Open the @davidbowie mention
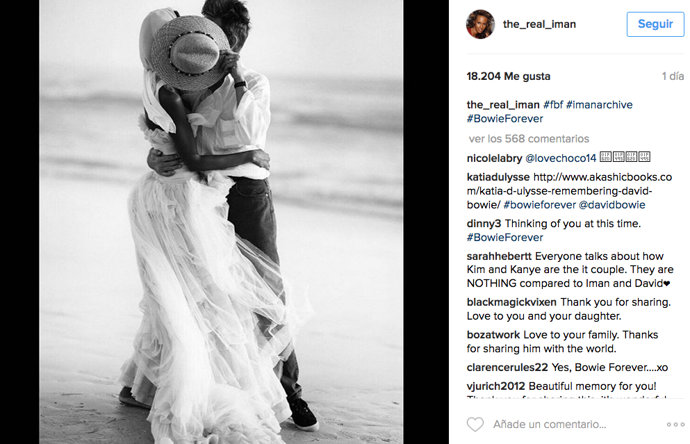Screen dimensions: 690x444 tap(612, 205)
